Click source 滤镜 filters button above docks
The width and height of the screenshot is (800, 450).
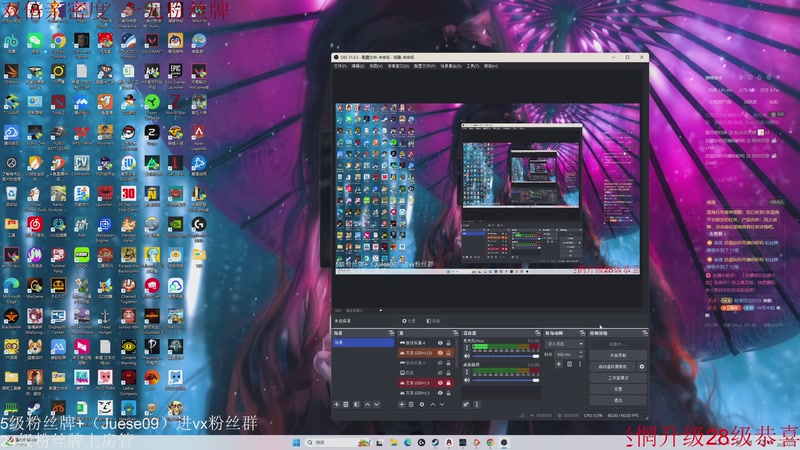coord(433,321)
